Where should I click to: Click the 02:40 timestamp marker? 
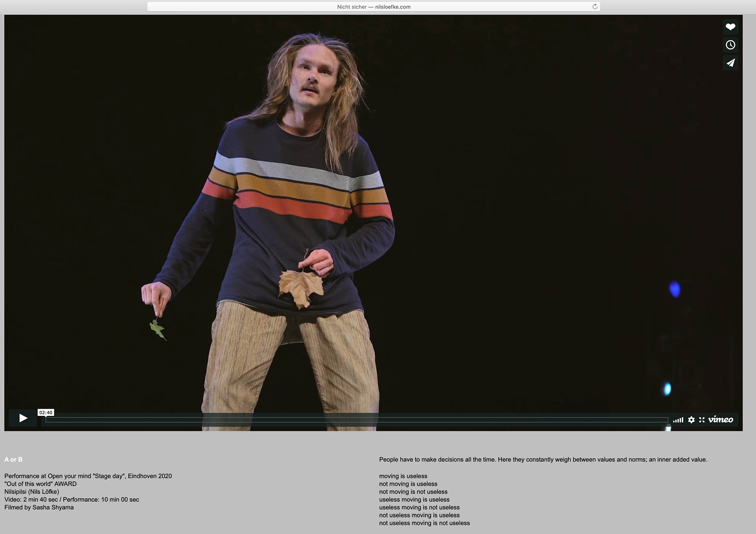46,413
